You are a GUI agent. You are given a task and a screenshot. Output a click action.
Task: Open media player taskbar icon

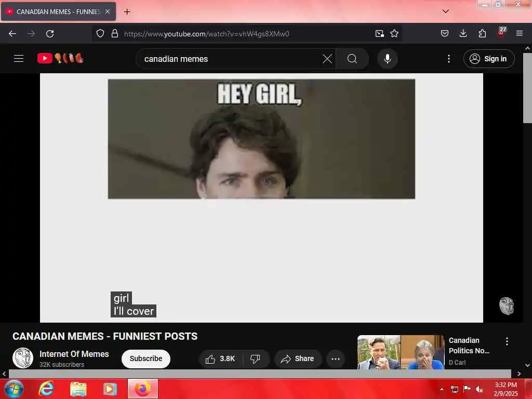pos(110,389)
